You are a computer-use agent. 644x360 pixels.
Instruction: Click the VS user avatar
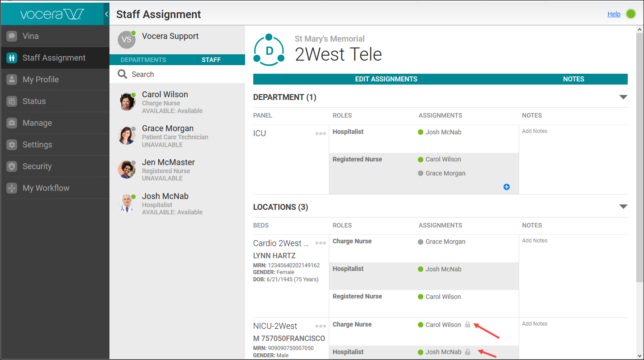(x=127, y=39)
